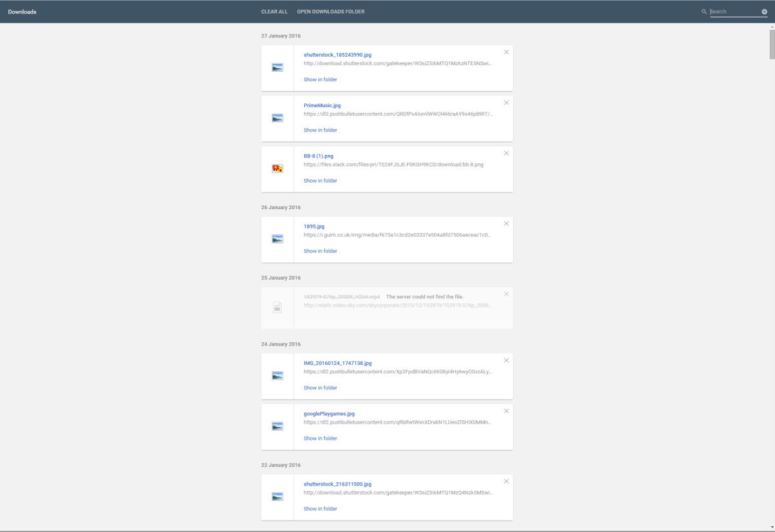The width and height of the screenshot is (775, 532).
Task: Open the googlePlaygames.jpg file link
Action: [329, 414]
